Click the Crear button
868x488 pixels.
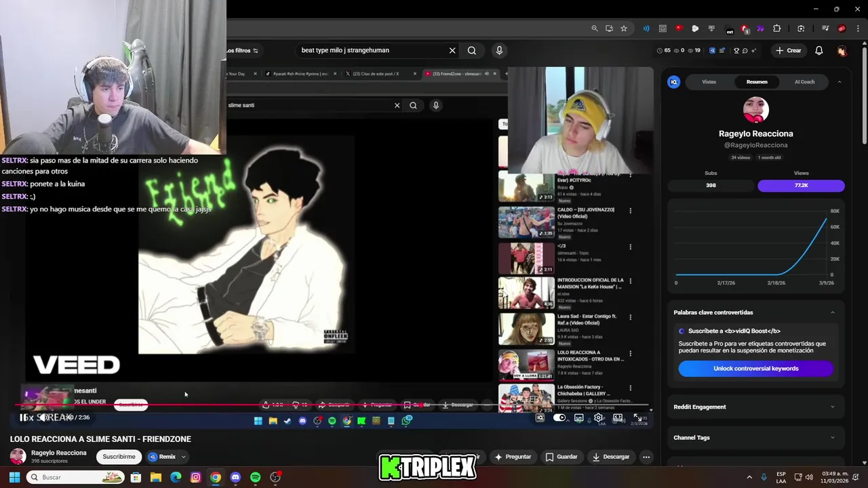click(x=789, y=50)
